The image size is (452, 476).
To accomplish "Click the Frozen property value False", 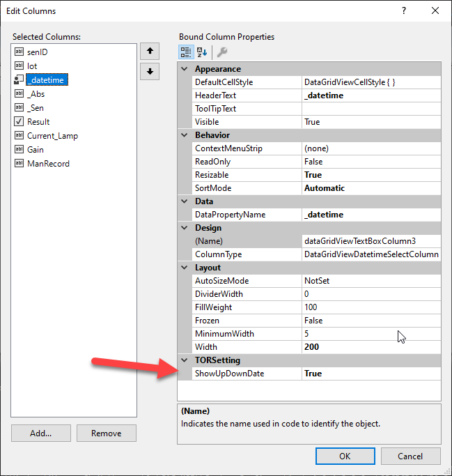I will point(371,321).
